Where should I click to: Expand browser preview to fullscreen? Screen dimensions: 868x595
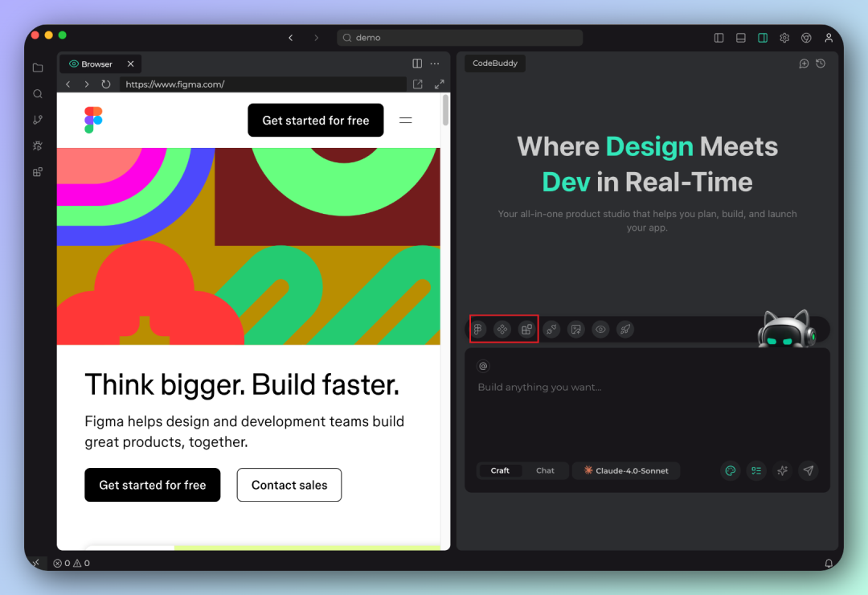(439, 84)
